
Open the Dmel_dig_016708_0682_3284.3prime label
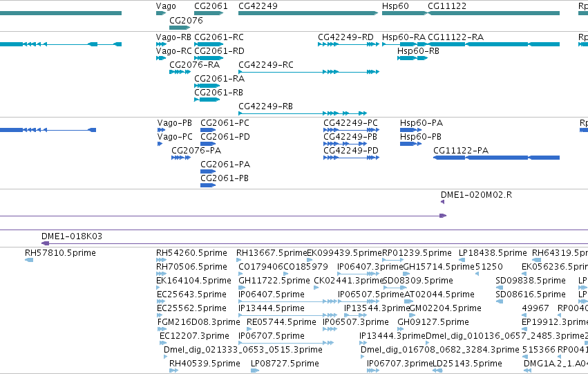coord(440,350)
